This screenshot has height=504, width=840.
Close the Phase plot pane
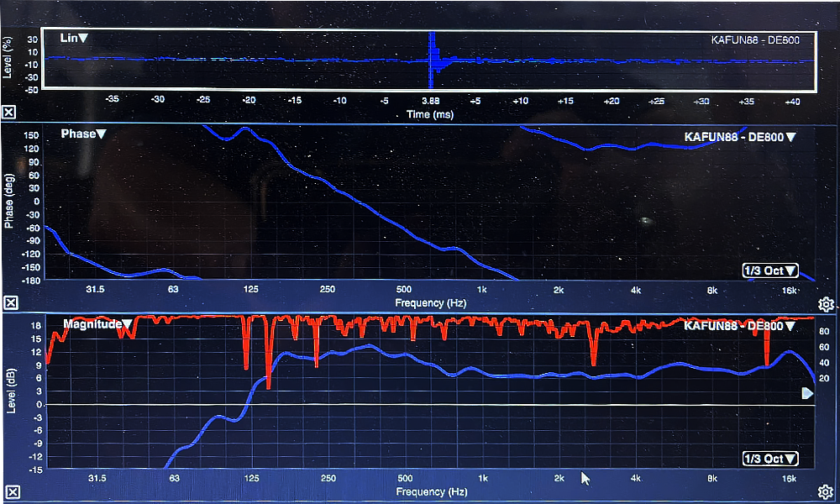(x=10, y=303)
